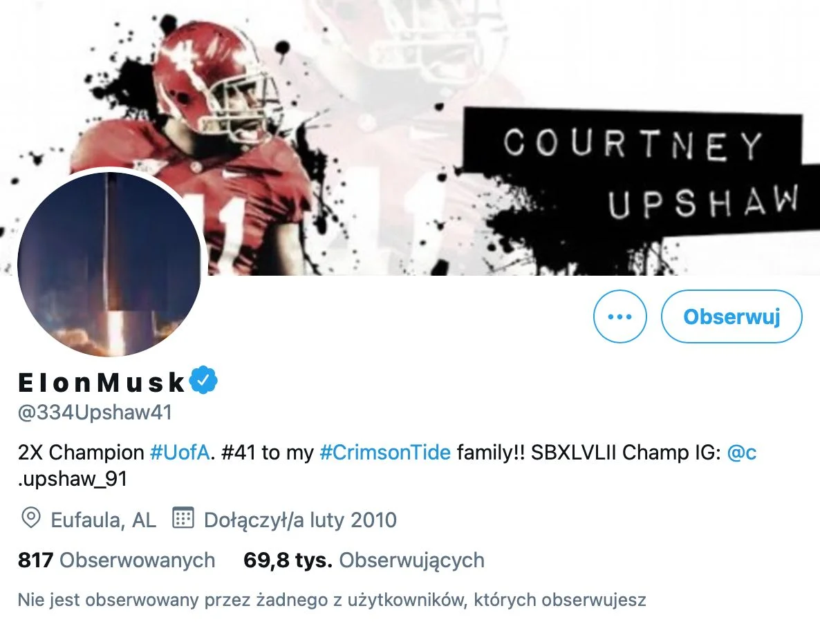Click the COURTNEY UPSHAW name label in banner
Viewport: 820px width, 644px height.
pos(633,173)
